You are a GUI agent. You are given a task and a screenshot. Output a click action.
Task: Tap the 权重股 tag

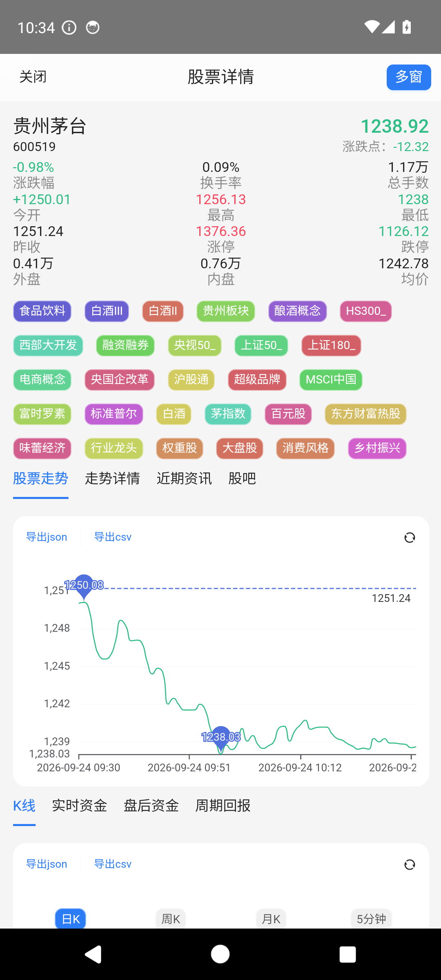[x=179, y=448]
